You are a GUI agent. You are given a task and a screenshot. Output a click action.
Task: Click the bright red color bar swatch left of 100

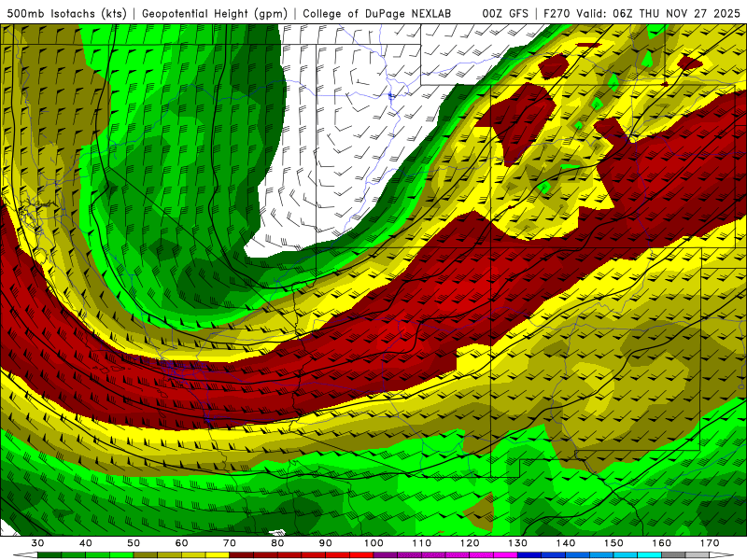click(x=361, y=554)
